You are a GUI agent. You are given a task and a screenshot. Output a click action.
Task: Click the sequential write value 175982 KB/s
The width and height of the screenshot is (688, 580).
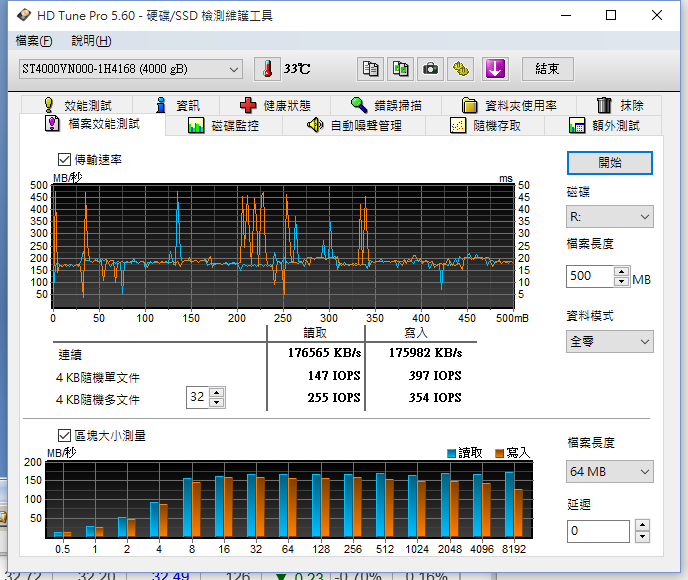[x=425, y=353]
